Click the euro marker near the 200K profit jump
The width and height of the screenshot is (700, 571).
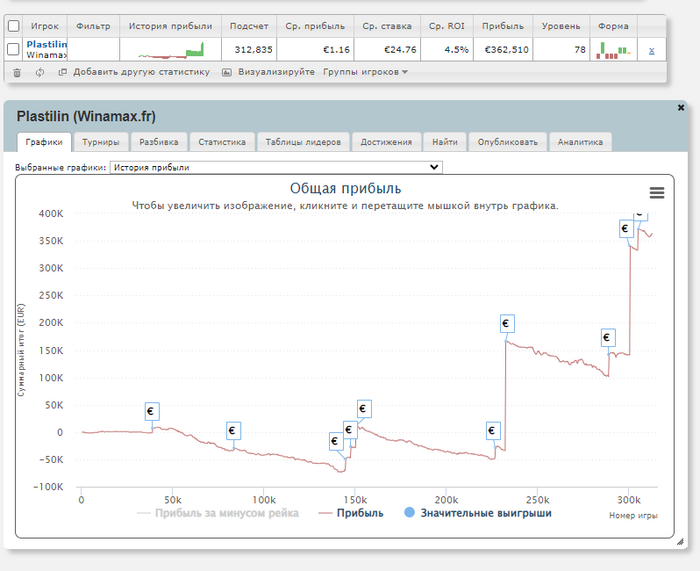[x=507, y=323]
